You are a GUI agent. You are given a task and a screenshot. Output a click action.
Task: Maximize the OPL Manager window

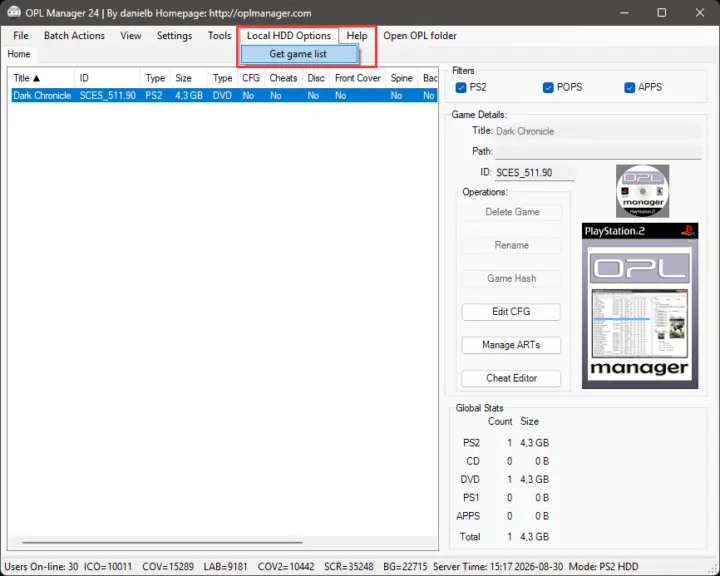pos(662,12)
